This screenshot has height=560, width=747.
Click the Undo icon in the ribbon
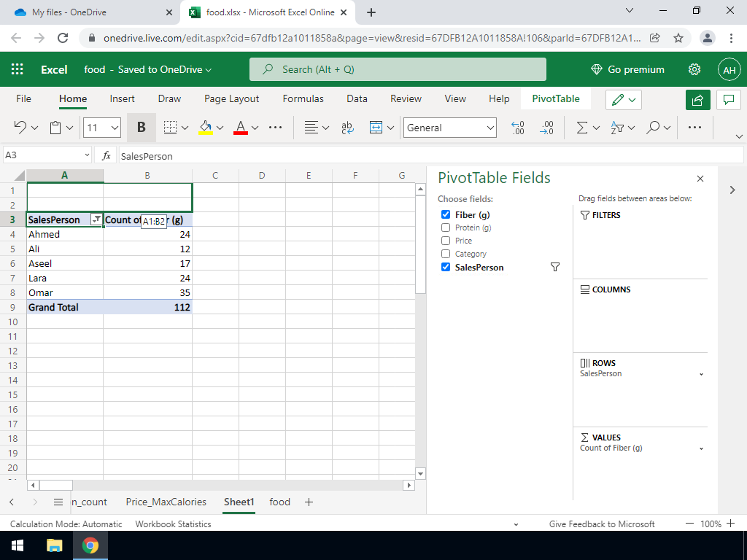click(20, 127)
